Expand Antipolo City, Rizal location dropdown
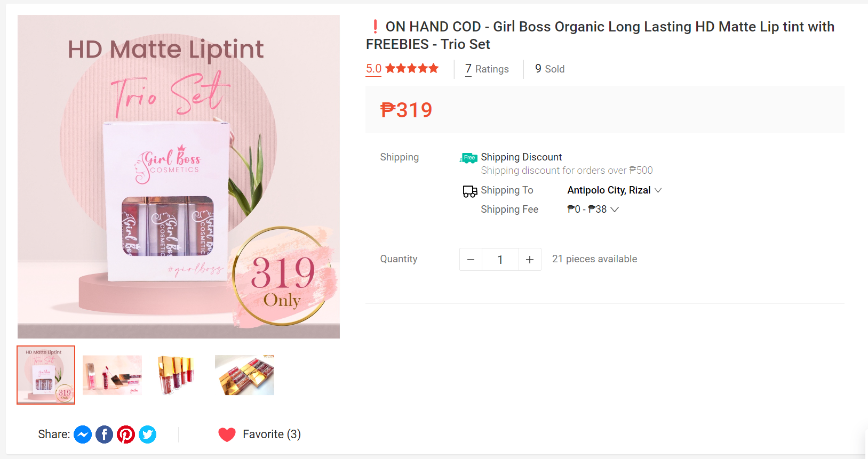The image size is (868, 459). [614, 190]
